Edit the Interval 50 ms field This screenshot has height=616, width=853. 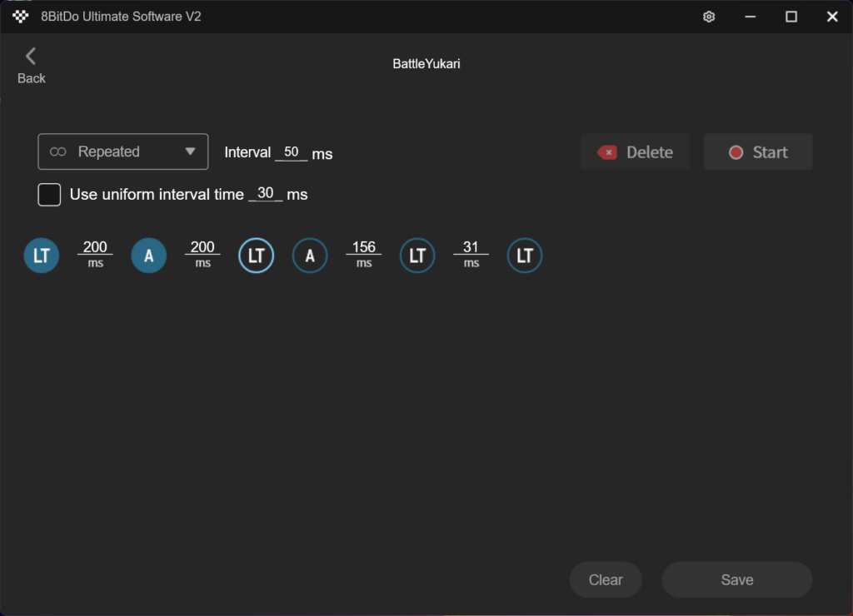point(291,152)
